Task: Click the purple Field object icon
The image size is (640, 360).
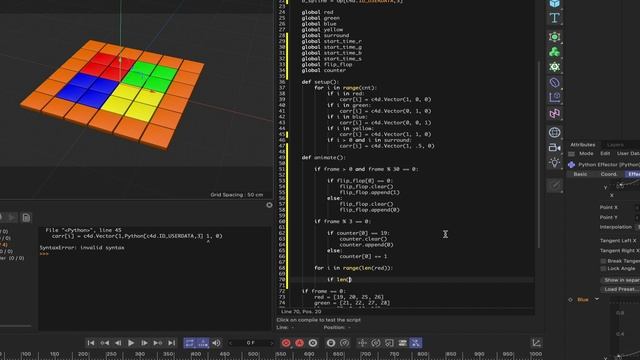Action: pyautogui.click(x=554, y=98)
